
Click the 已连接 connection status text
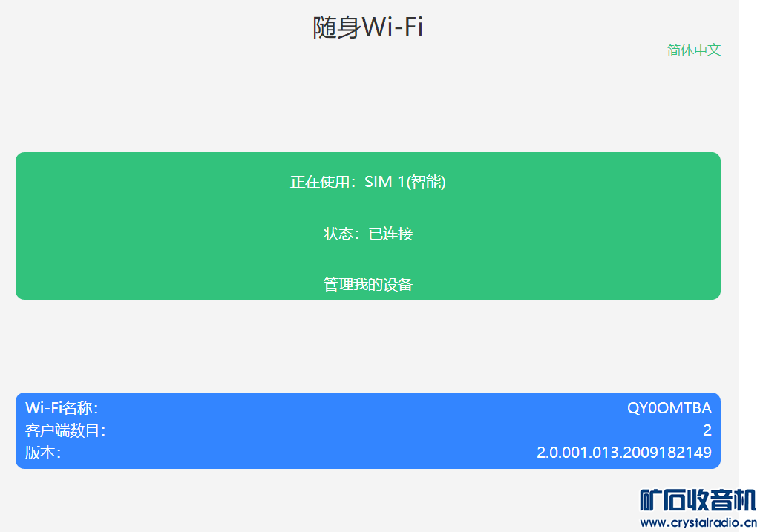pyautogui.click(x=391, y=234)
